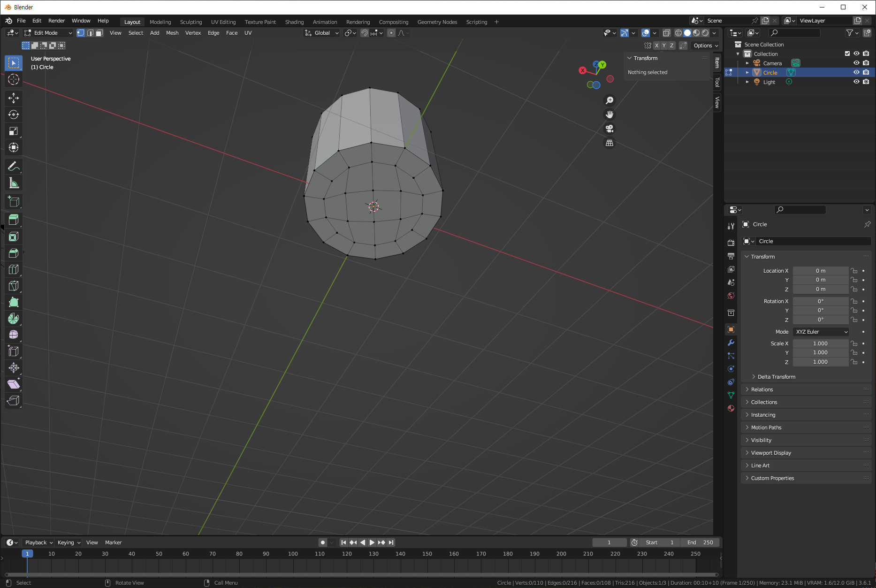
Task: Select the Spin tool
Action: coord(14,319)
